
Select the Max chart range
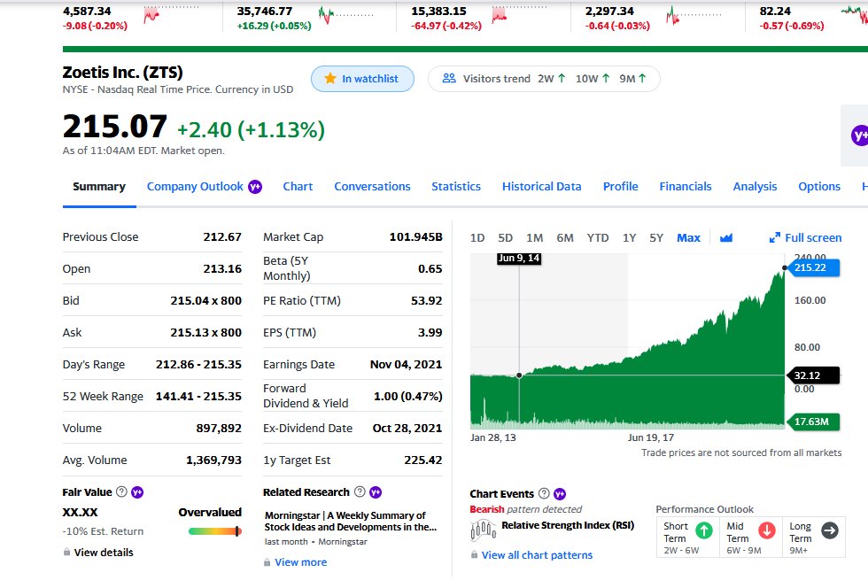coord(688,238)
